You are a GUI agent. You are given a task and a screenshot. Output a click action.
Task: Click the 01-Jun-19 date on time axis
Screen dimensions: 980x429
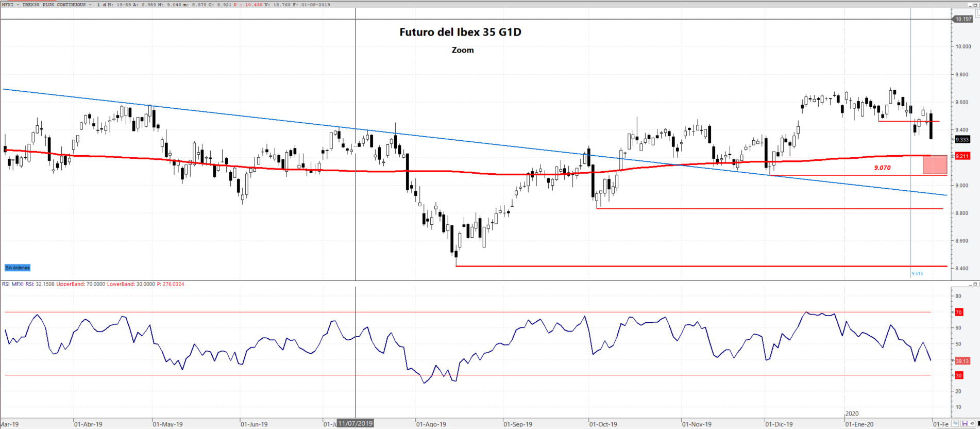[x=254, y=424]
